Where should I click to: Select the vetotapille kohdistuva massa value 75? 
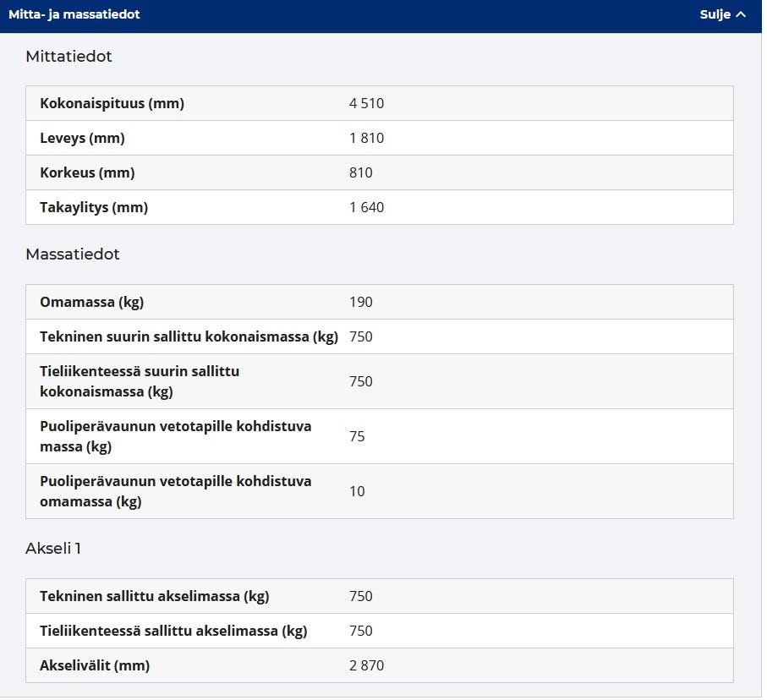tap(357, 437)
